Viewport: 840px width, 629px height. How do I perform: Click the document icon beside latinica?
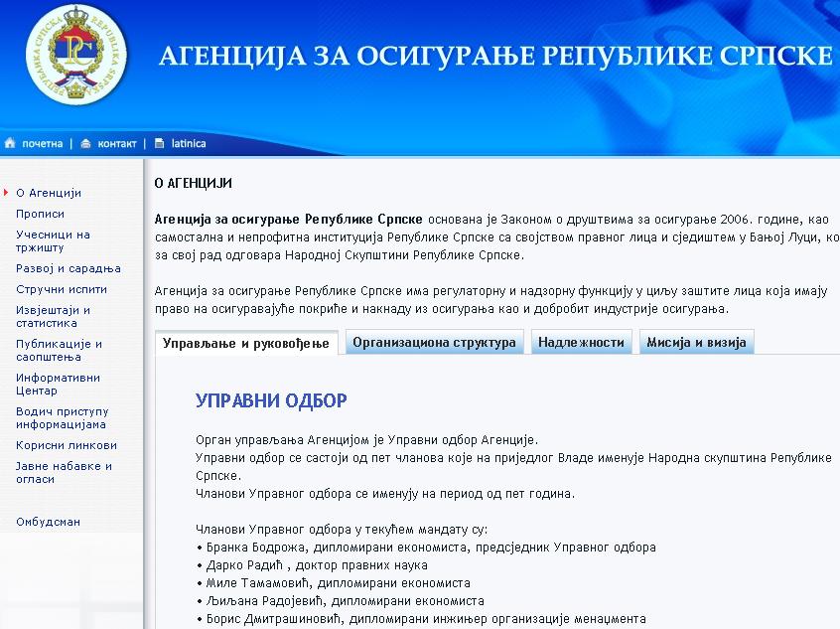[x=159, y=143]
